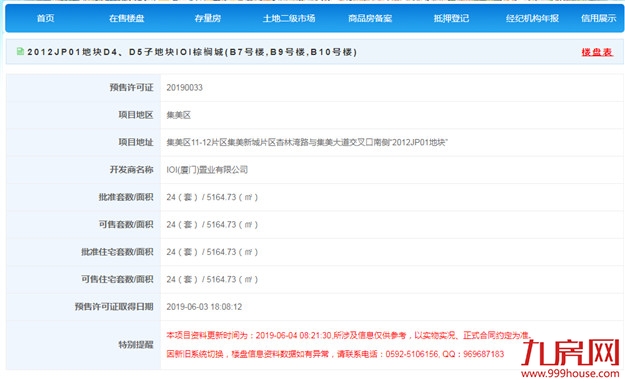Screen dimensions: 625x383
Task: Go to the 抵押登记 menu item
Action: click(x=451, y=18)
